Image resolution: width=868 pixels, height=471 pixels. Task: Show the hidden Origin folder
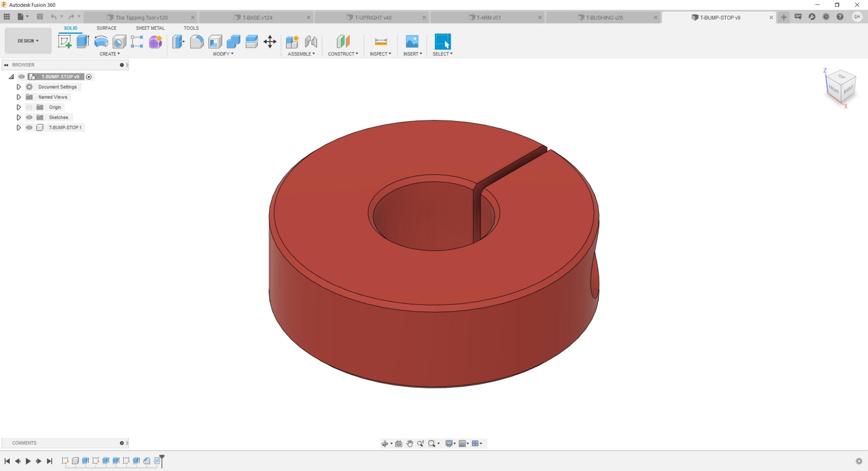(29, 107)
